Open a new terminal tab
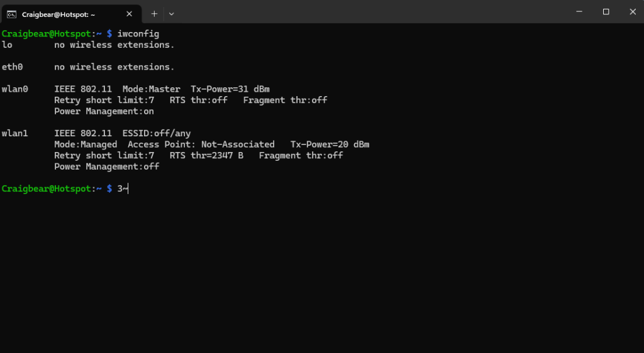 coord(154,13)
